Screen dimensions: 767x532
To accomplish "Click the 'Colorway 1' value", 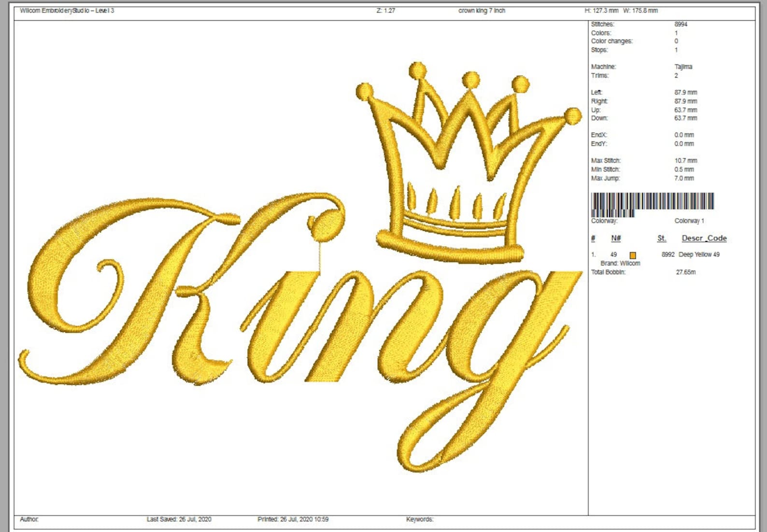I will click(x=689, y=221).
